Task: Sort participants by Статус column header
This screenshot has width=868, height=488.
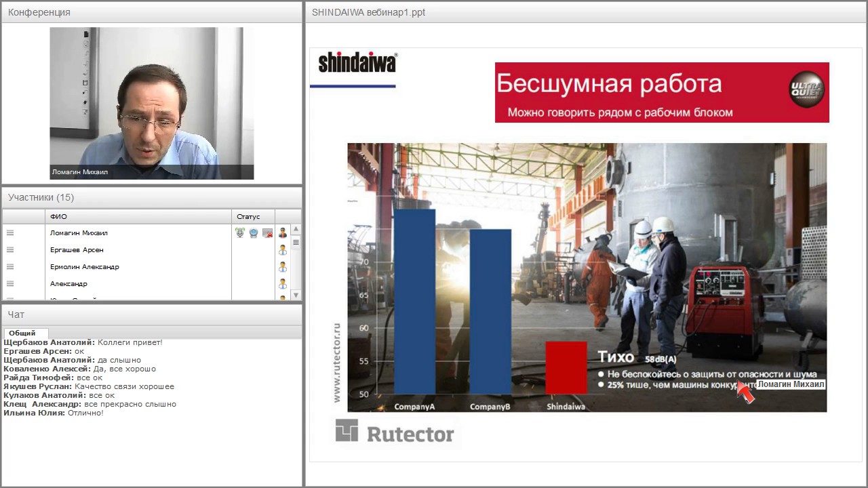Action: [253, 217]
